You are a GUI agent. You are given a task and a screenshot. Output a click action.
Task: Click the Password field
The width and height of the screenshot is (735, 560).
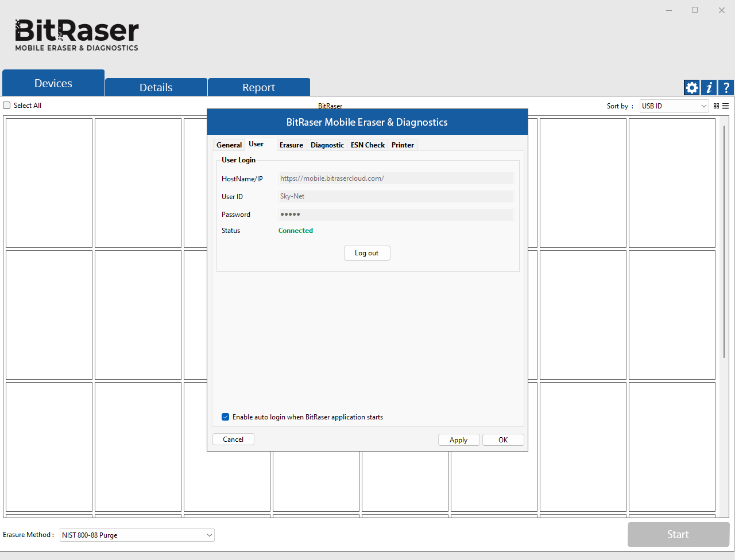[396, 214]
